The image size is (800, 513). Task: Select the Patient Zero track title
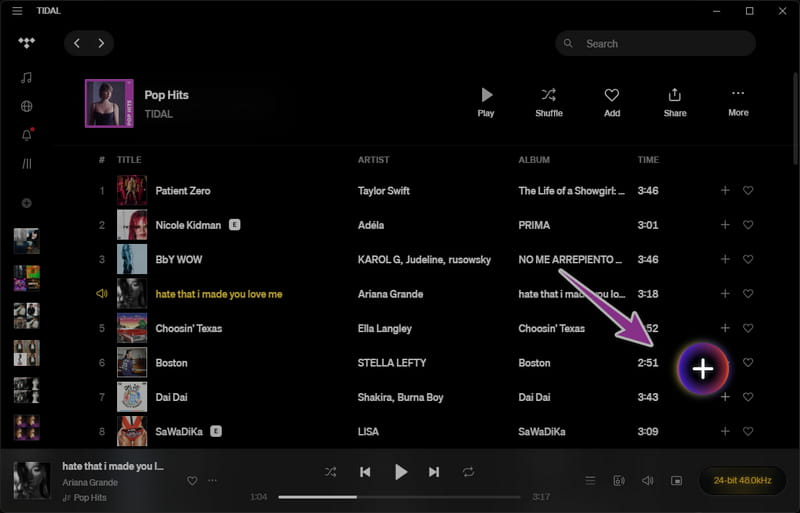183,191
